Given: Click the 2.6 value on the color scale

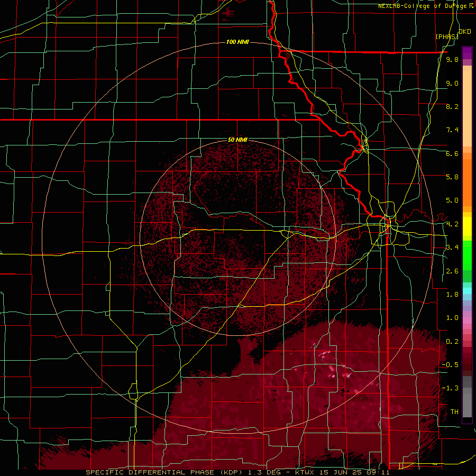Looking at the screenshot, I should tap(452, 271).
